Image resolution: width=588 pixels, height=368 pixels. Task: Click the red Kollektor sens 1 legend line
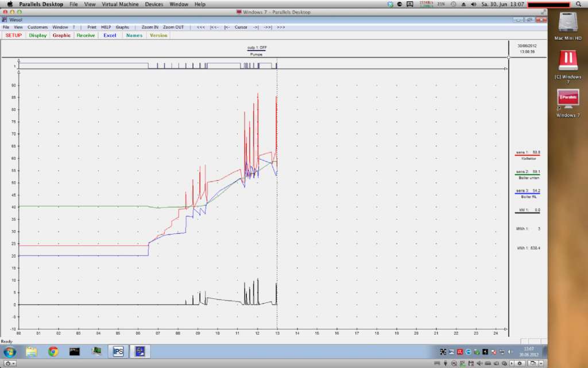pos(528,155)
